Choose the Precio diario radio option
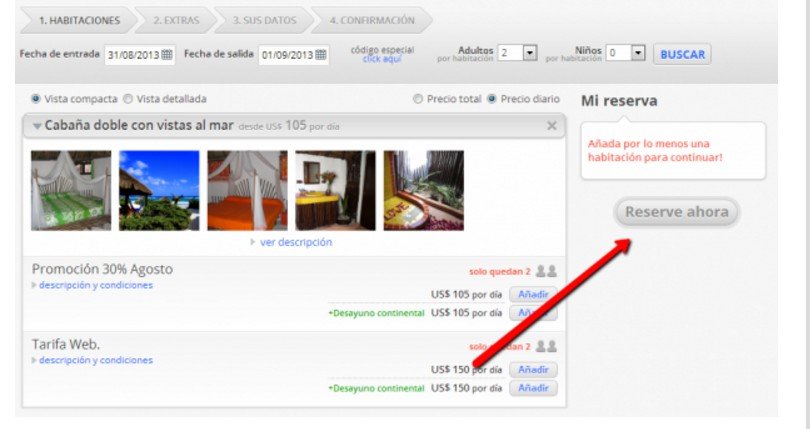Image resolution: width=810 pixels, height=429 pixels. click(492, 99)
